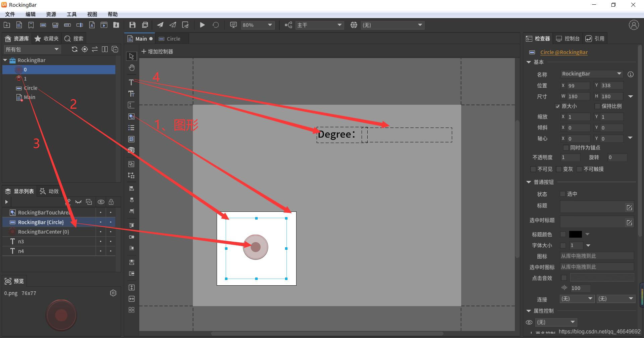Click the publish paper plane icon
This screenshot has height=338, width=644.
tap(160, 25)
